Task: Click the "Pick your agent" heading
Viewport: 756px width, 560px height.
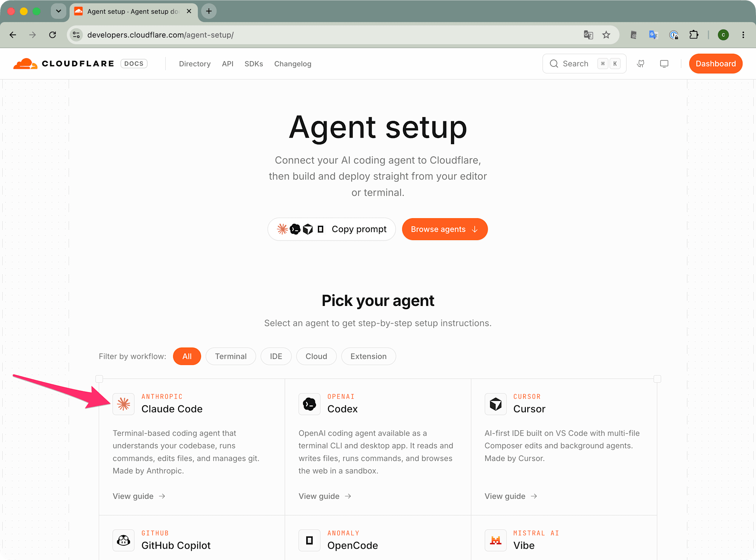Action: (x=378, y=301)
